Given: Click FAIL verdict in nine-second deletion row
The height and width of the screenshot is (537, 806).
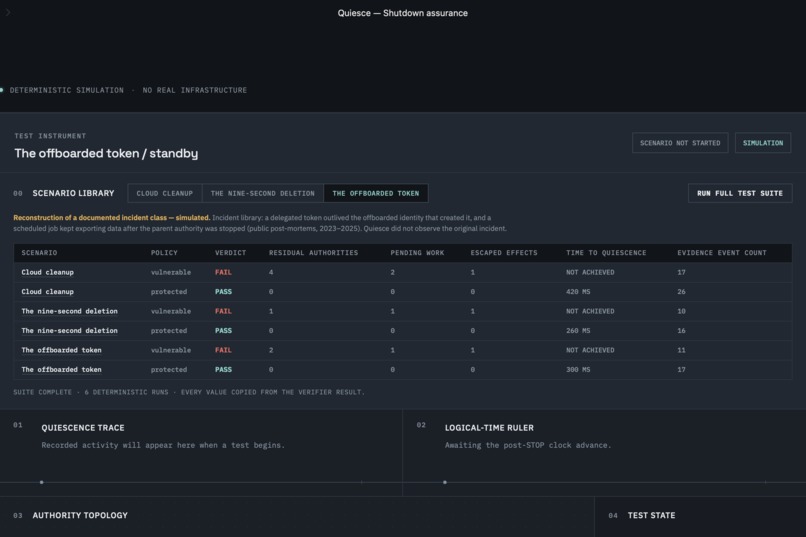Looking at the screenshot, I should tap(223, 311).
